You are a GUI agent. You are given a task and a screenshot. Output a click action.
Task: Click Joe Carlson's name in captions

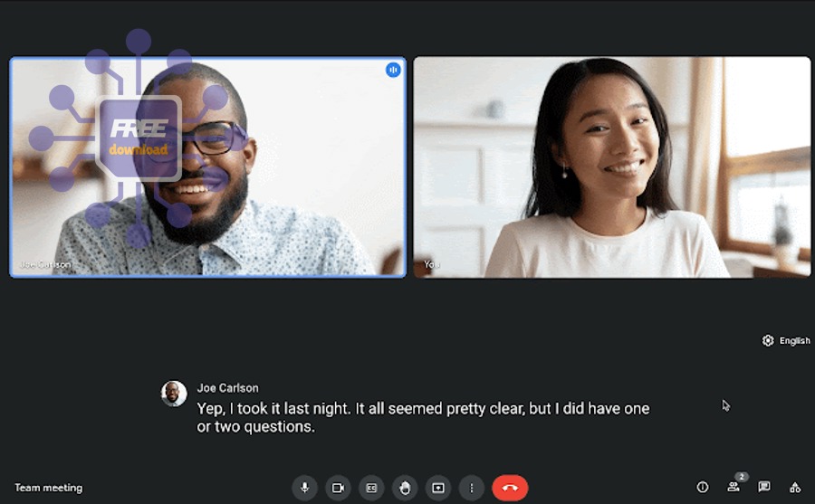click(x=230, y=388)
